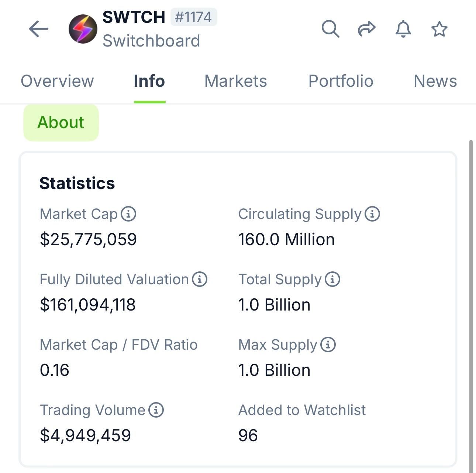
Task: Show Circulating Supply info icon
Action: point(372,214)
